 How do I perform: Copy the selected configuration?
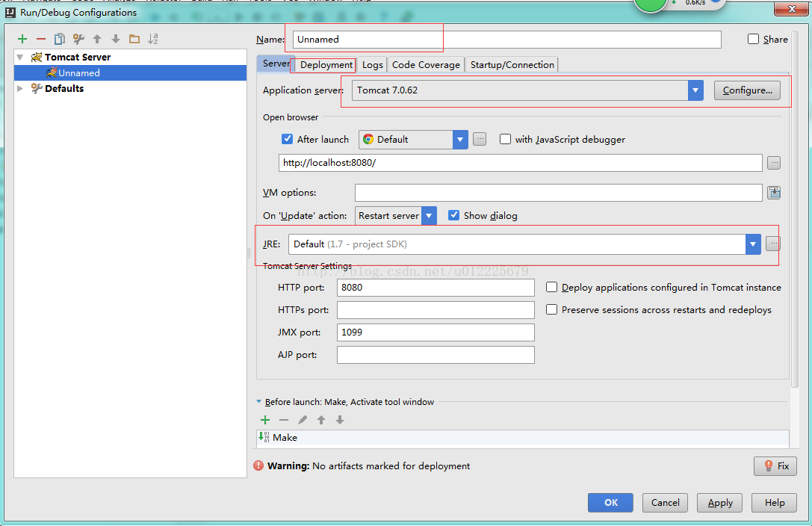click(x=60, y=39)
